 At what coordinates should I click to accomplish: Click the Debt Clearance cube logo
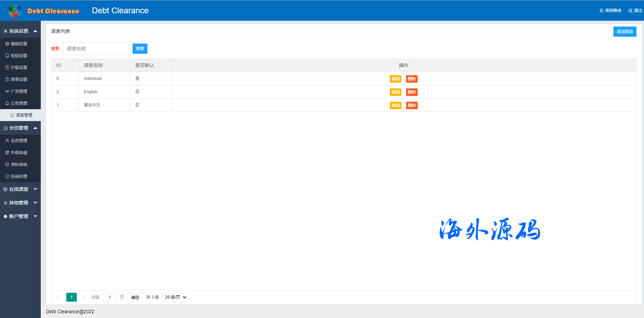(15, 11)
